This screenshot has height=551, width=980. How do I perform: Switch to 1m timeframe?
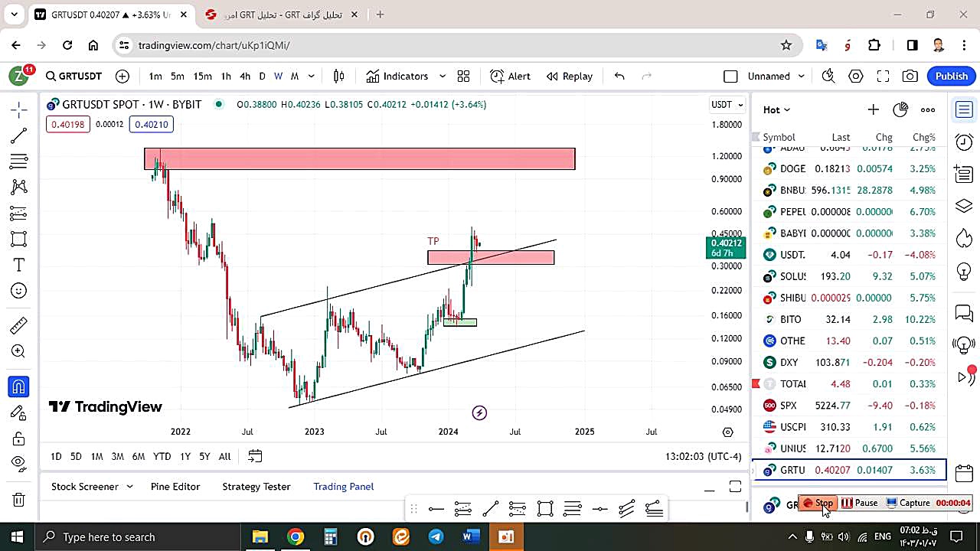coord(155,76)
